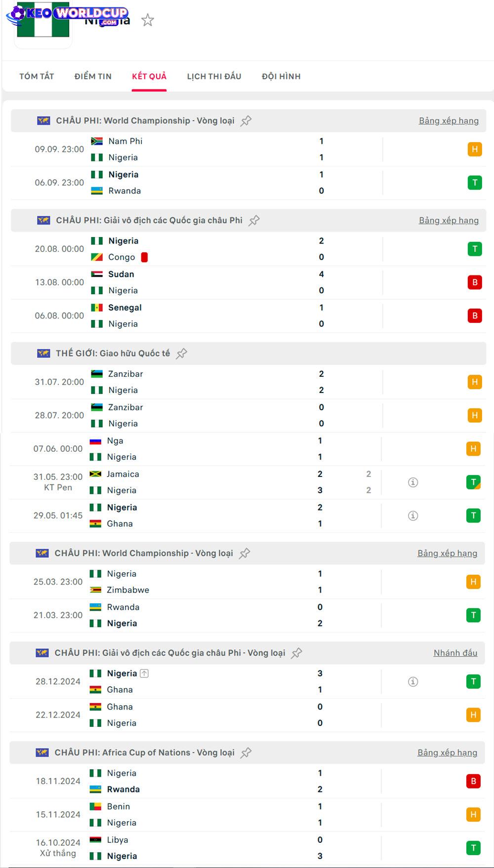The height and width of the screenshot is (868, 494).
Task: Open the ĐIỂM TIN tab
Action: click(x=93, y=77)
